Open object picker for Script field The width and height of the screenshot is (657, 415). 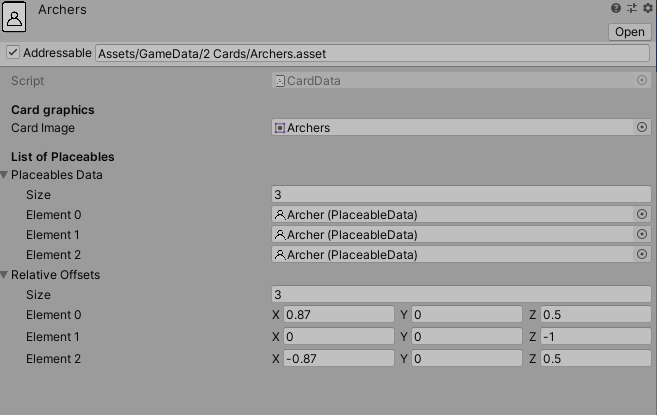coord(642,80)
